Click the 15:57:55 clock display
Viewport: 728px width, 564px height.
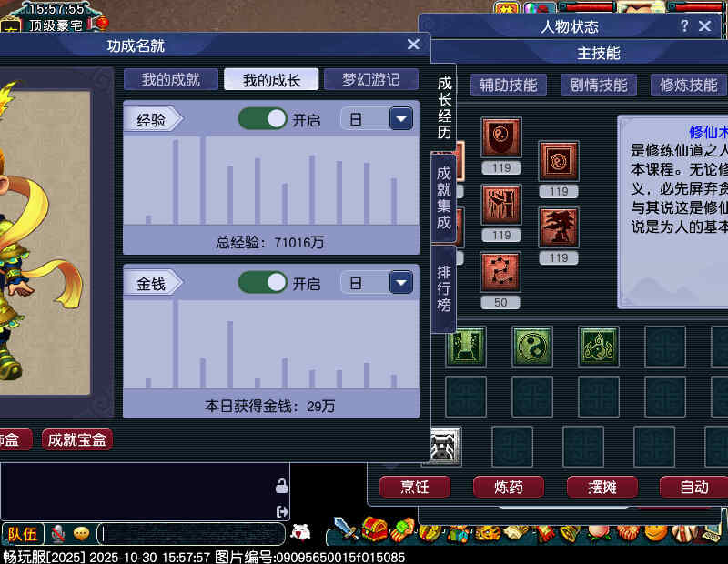[56, 9]
